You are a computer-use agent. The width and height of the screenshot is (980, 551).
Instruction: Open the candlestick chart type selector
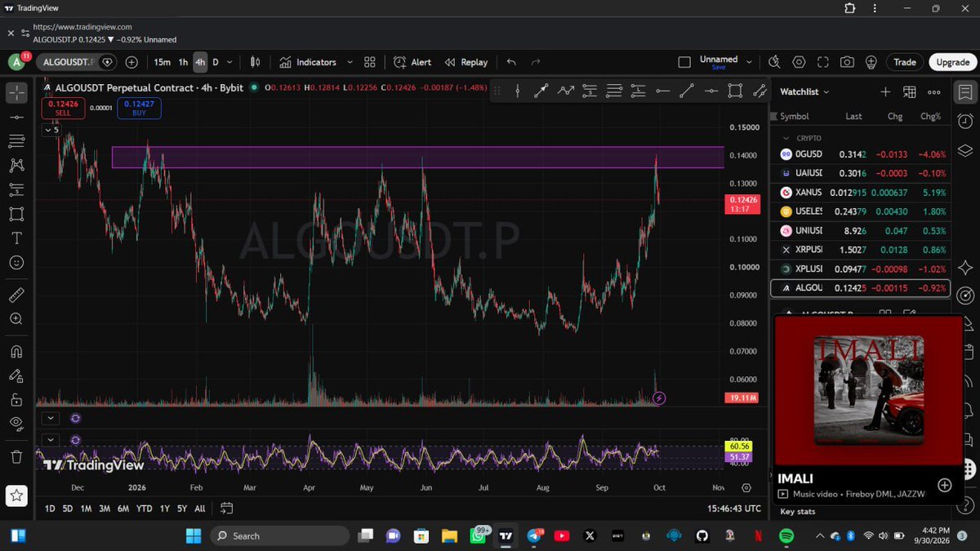(255, 62)
